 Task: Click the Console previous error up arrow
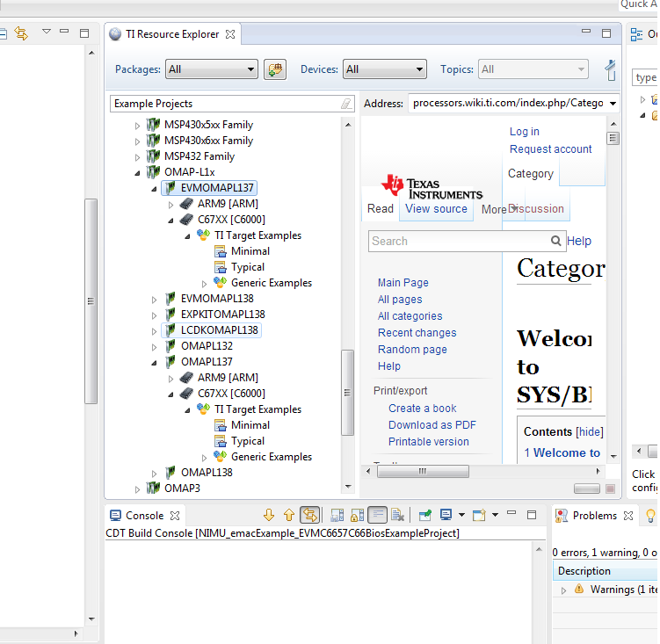pos(289,515)
